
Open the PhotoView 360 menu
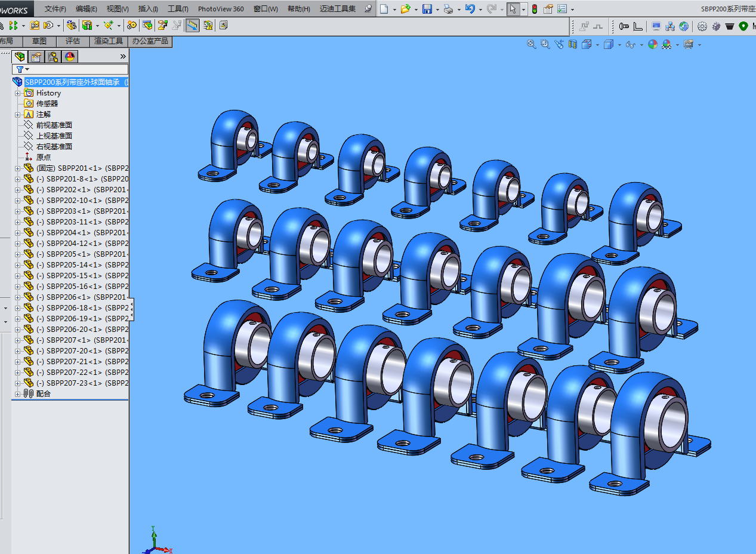pos(221,9)
